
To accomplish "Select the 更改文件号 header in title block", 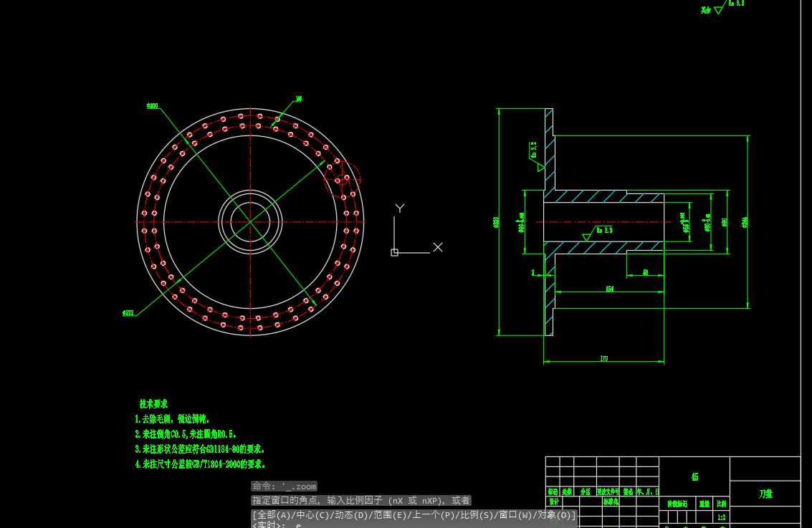I will tap(608, 491).
